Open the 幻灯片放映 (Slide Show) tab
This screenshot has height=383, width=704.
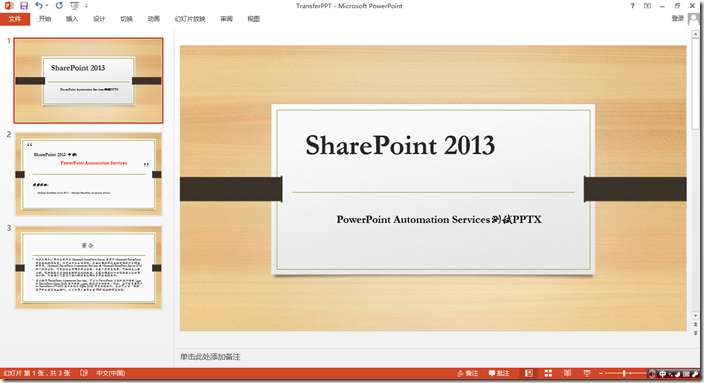[190, 19]
